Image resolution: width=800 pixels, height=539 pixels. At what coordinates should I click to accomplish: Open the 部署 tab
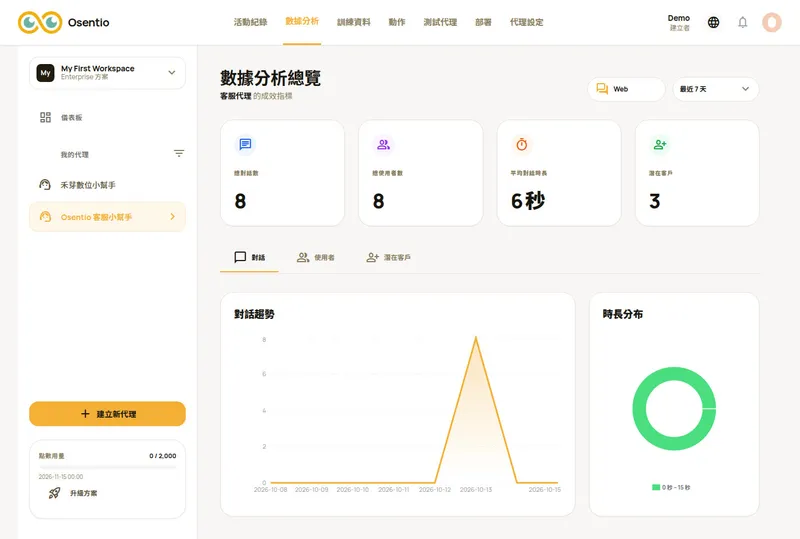(483, 22)
